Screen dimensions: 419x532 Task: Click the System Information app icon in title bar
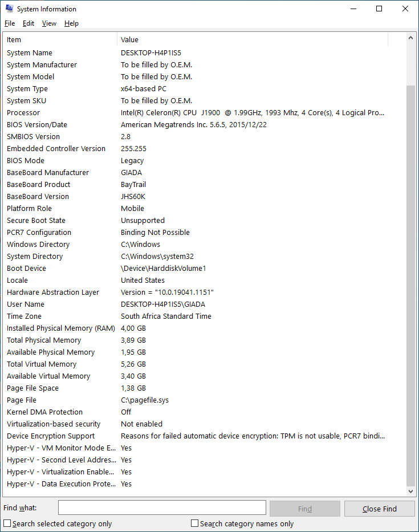pyautogui.click(x=9, y=9)
